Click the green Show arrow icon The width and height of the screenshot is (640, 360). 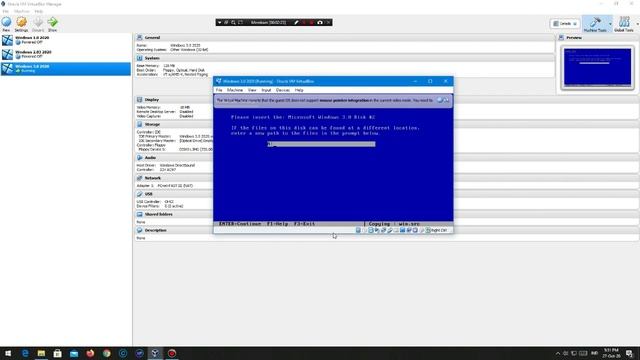53,24
